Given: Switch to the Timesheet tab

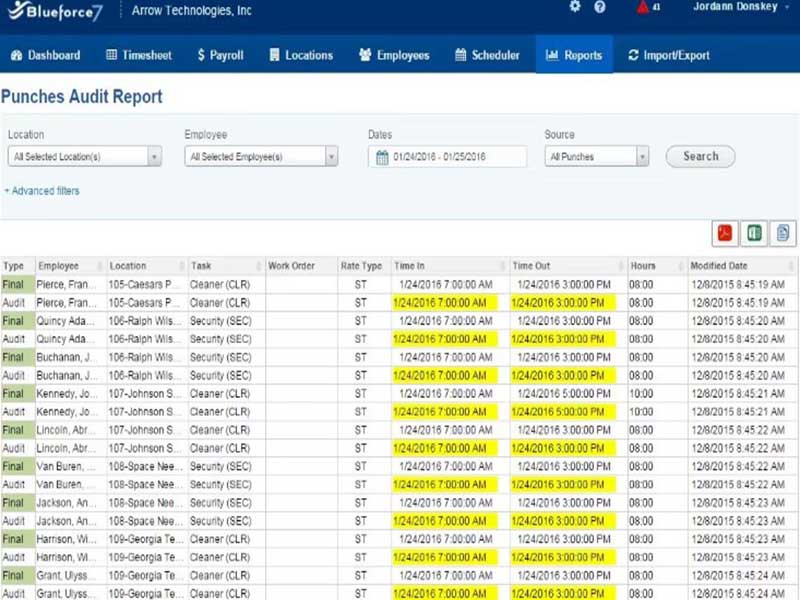Looking at the screenshot, I should [x=139, y=55].
